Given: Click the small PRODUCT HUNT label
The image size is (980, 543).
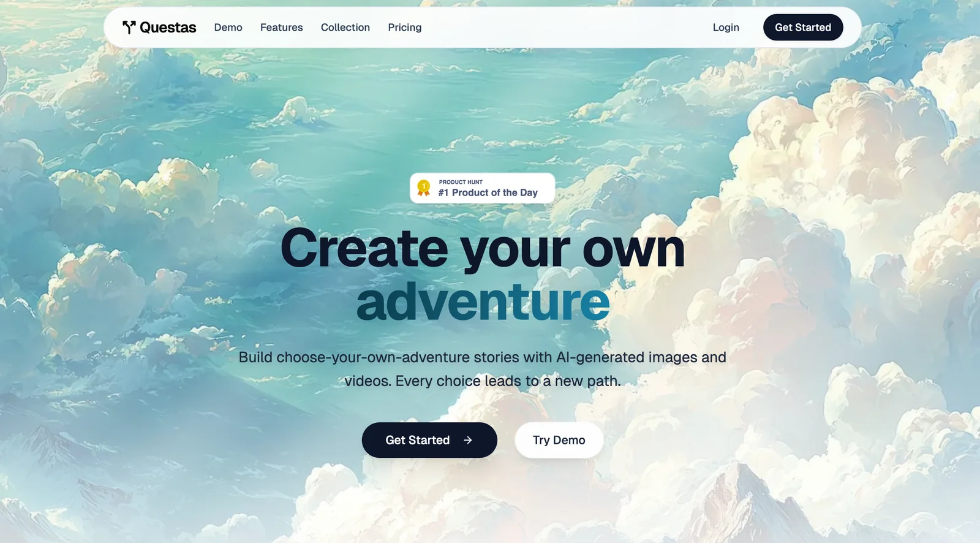Looking at the screenshot, I should point(461,182).
